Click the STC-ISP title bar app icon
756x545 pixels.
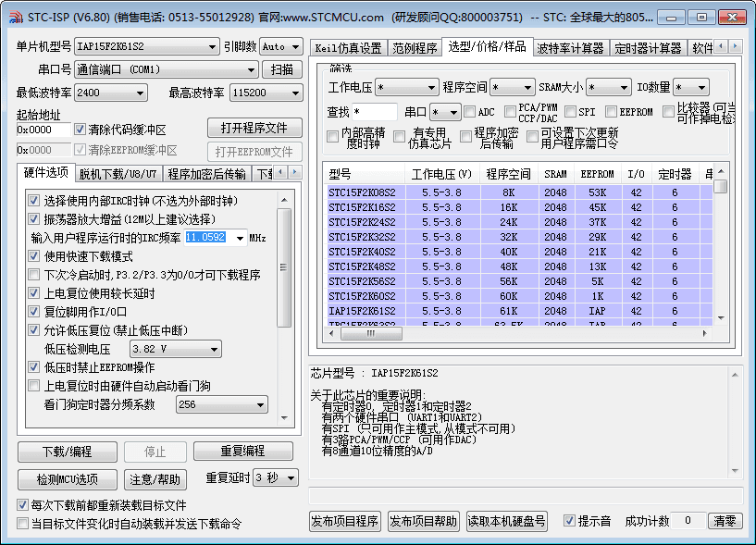click(x=16, y=18)
